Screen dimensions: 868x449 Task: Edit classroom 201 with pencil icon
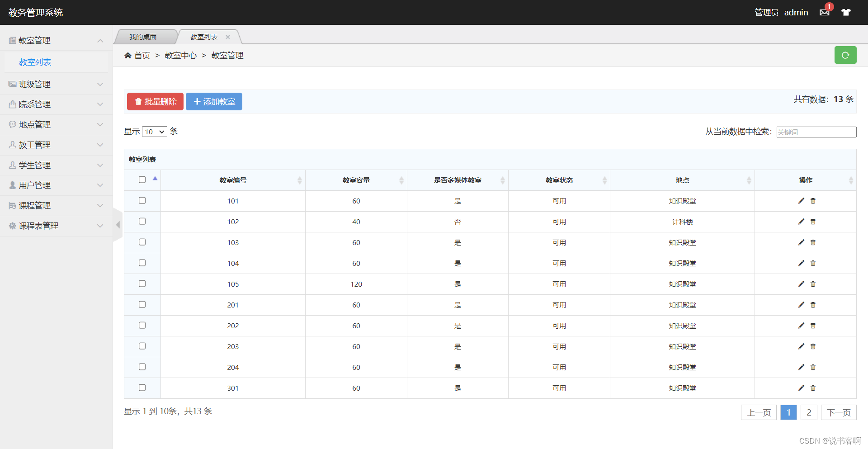tap(801, 305)
